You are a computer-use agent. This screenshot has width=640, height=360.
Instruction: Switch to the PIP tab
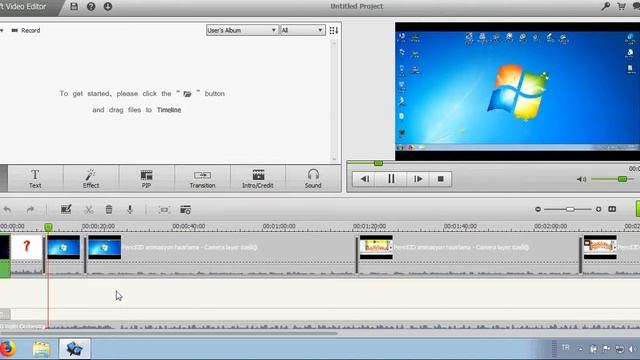(x=146, y=178)
